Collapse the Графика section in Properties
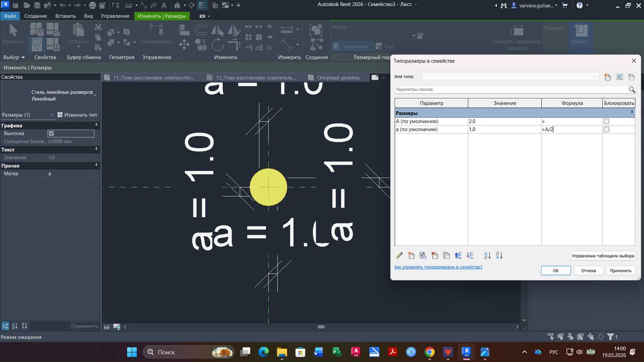 pyautogui.click(x=96, y=125)
